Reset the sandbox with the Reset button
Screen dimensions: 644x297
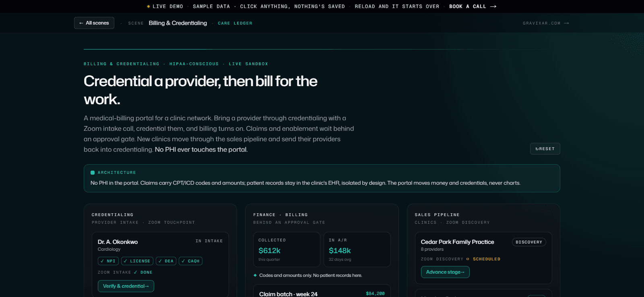tap(545, 149)
